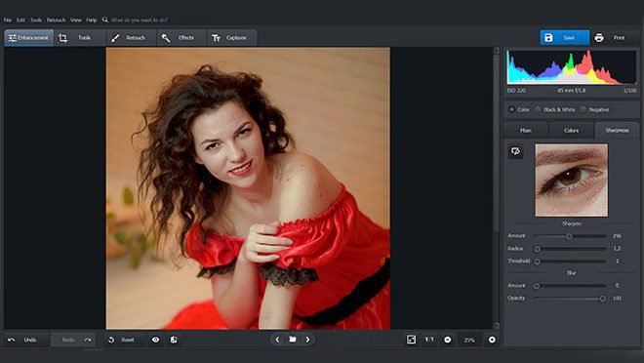Click the vertical scrollbar down arrow
The height and width of the screenshot is (363, 644).
(496, 326)
